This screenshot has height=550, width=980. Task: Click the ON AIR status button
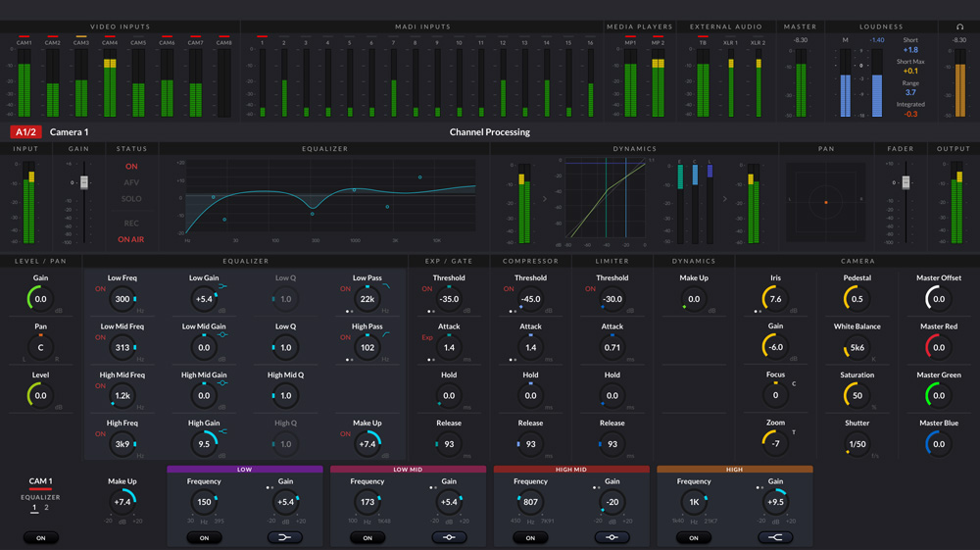point(131,239)
